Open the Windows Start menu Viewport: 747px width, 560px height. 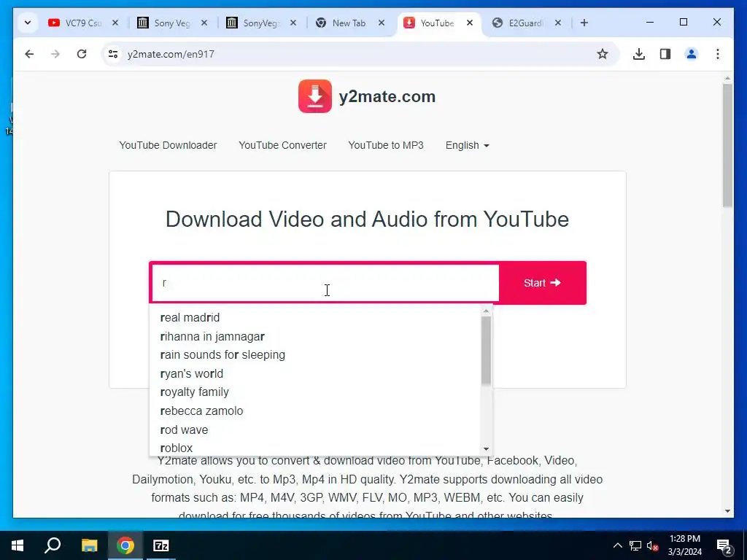coord(18,545)
